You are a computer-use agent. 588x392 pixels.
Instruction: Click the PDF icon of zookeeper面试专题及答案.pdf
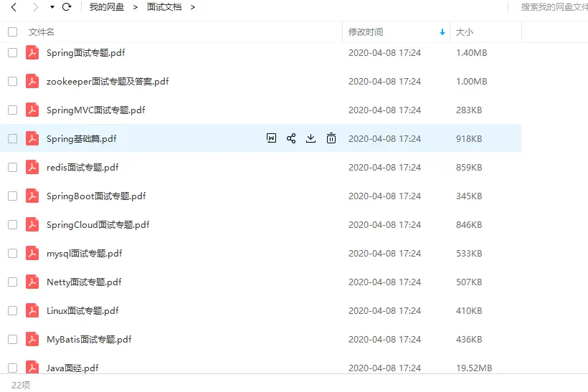point(32,81)
